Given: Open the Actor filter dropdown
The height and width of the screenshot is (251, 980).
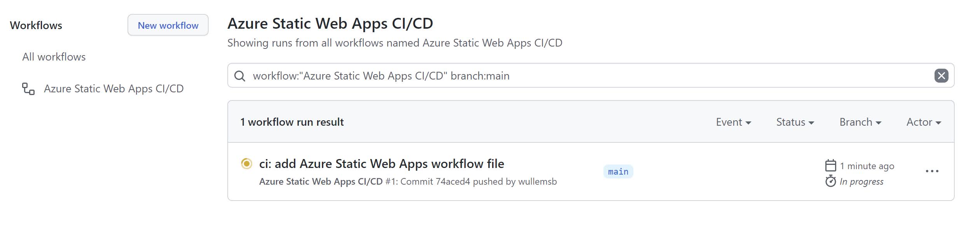Looking at the screenshot, I should [x=924, y=122].
